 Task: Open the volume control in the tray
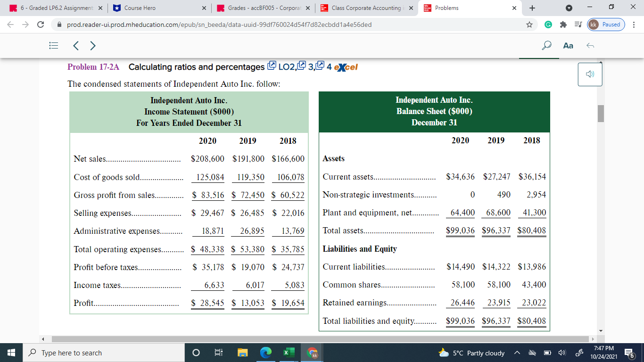click(x=561, y=353)
